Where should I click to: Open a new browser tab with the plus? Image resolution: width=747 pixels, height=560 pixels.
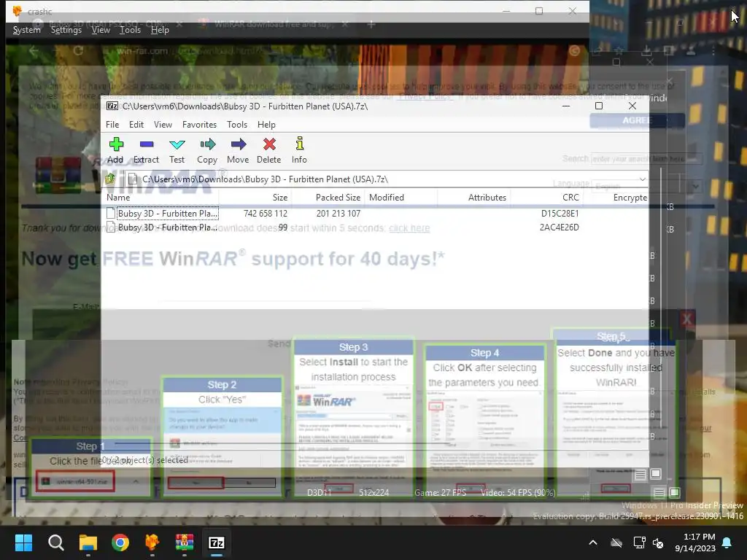click(371, 24)
